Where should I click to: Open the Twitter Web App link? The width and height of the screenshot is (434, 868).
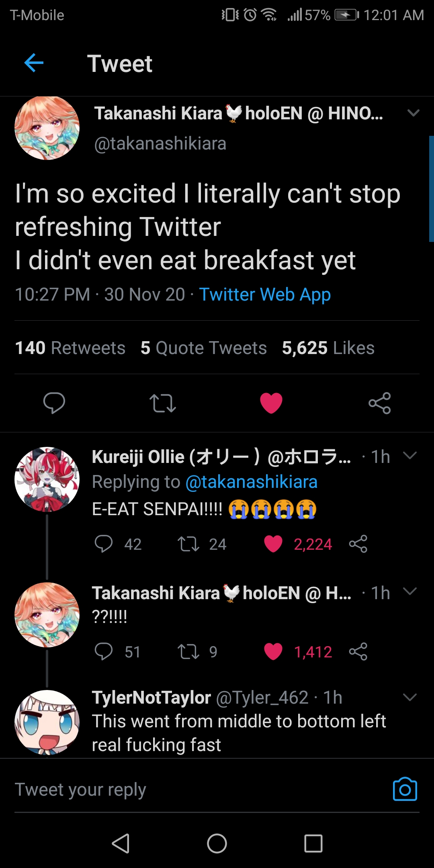tap(265, 295)
